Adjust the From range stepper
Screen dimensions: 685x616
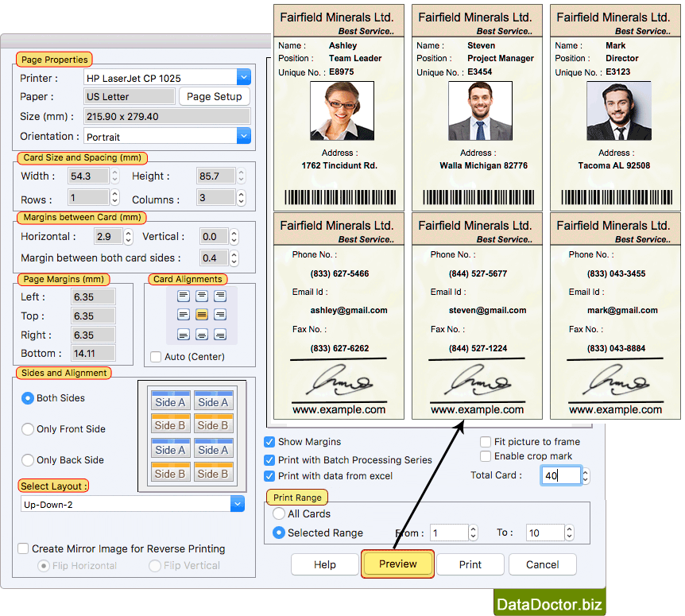point(473,533)
